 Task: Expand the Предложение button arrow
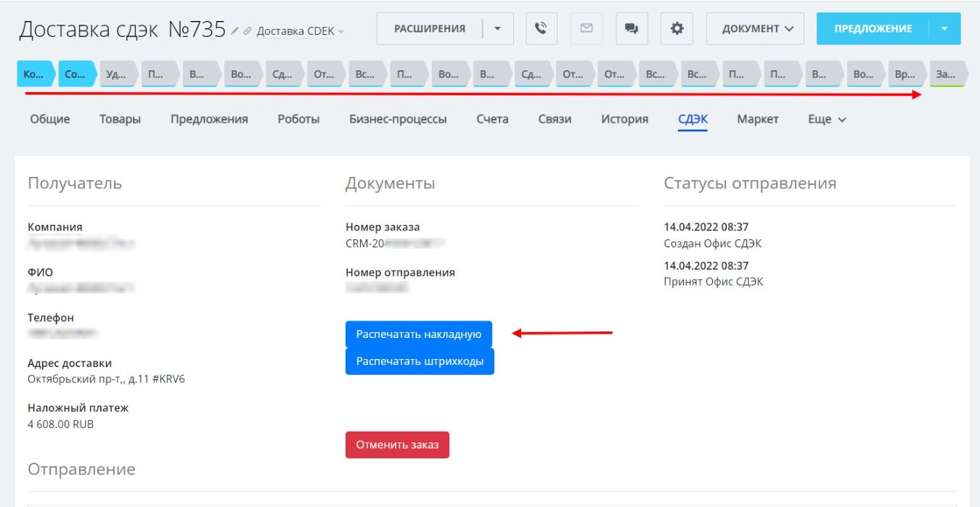click(x=944, y=28)
